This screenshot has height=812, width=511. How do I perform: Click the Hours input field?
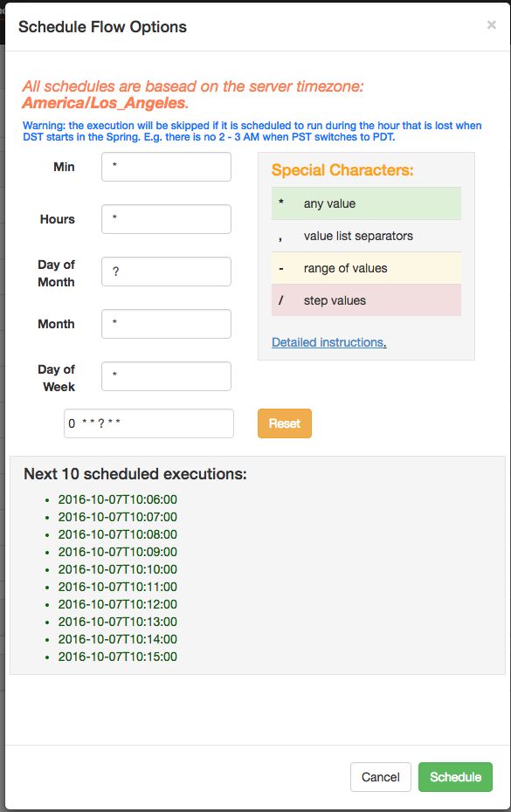[166, 219]
